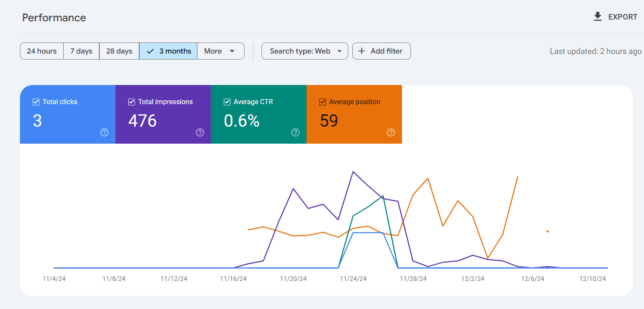The height and width of the screenshot is (309, 644).
Task: Click the Add filter button
Action: (382, 51)
